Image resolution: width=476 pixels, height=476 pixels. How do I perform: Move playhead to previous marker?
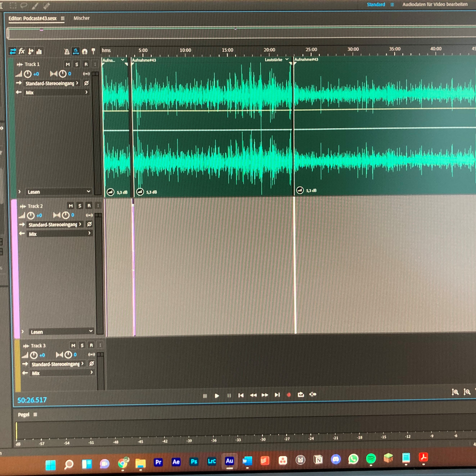pos(241,395)
